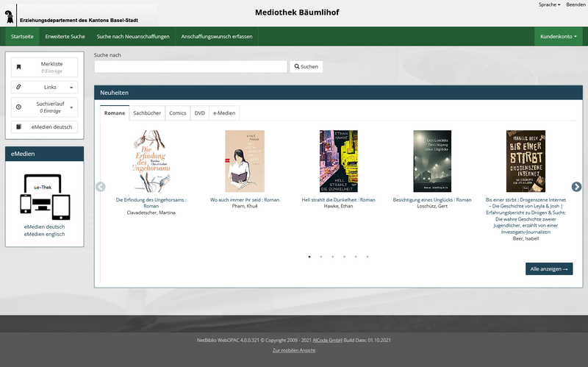588x367 pixels.
Task: Switch to the Sachbücher tab
Action: click(x=147, y=113)
